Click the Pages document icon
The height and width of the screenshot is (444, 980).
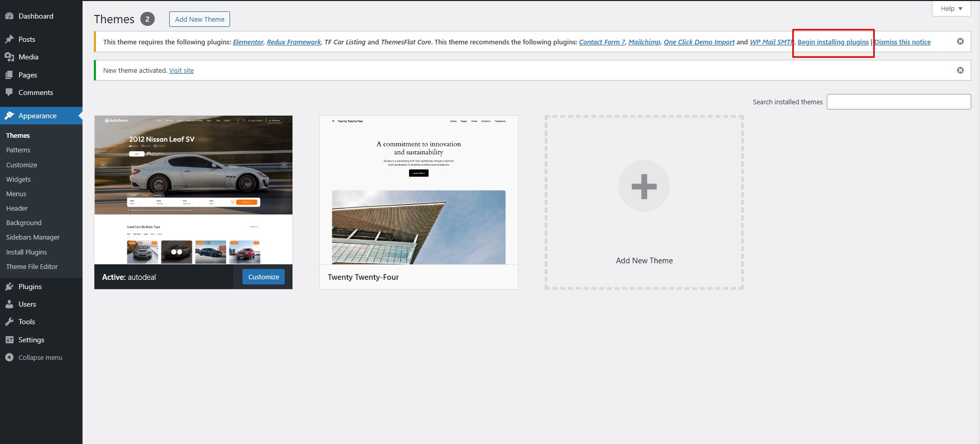(9, 75)
